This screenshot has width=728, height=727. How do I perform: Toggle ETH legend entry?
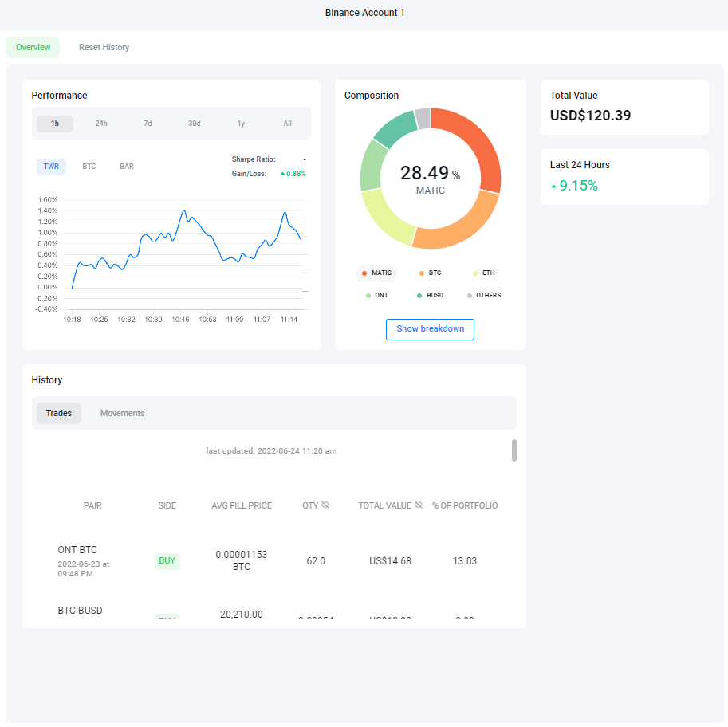point(484,273)
